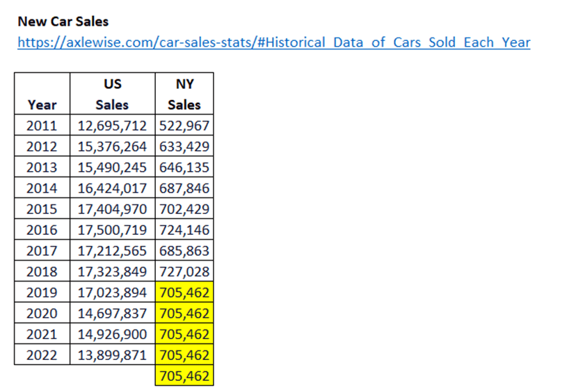Open the axlewise.com car sales stats link
This screenshot has height=392, width=567.
point(273,42)
